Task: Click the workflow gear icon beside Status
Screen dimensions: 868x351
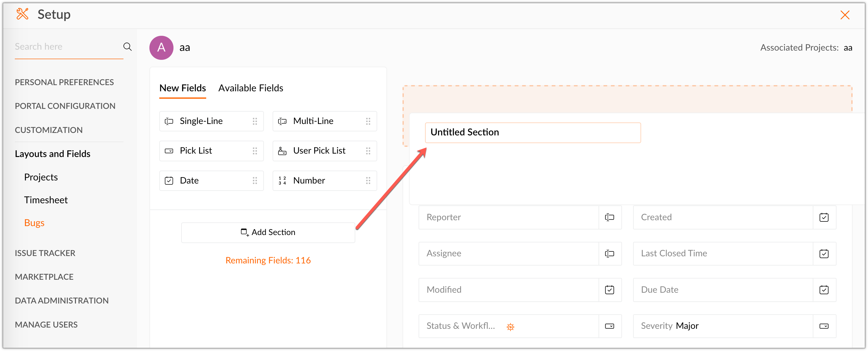Action: [x=510, y=326]
